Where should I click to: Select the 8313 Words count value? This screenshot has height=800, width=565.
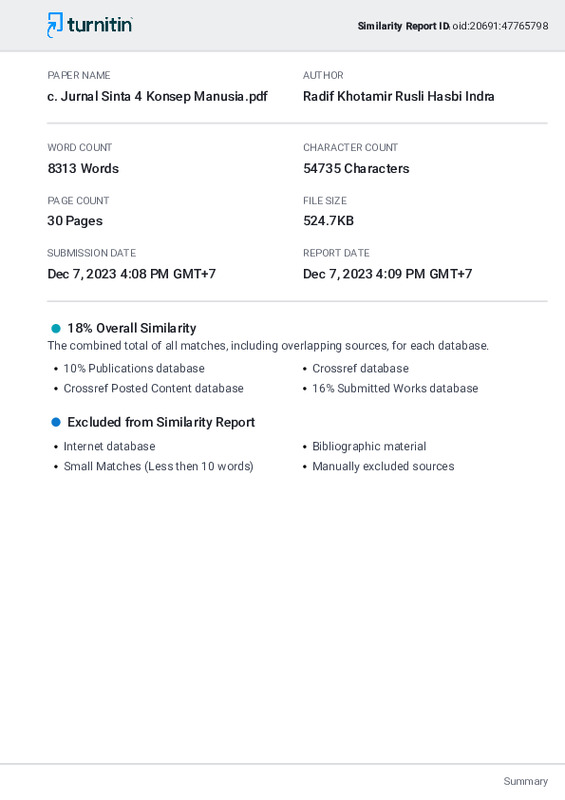(x=83, y=168)
